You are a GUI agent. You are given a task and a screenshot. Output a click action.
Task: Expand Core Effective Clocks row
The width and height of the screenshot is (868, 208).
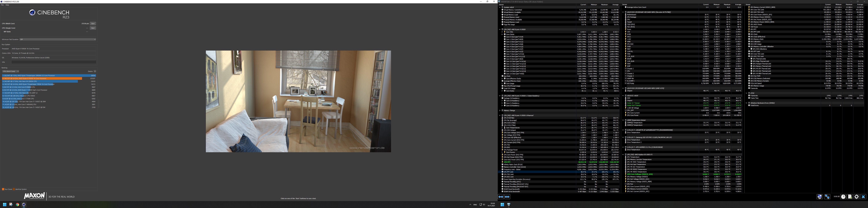[502, 79]
